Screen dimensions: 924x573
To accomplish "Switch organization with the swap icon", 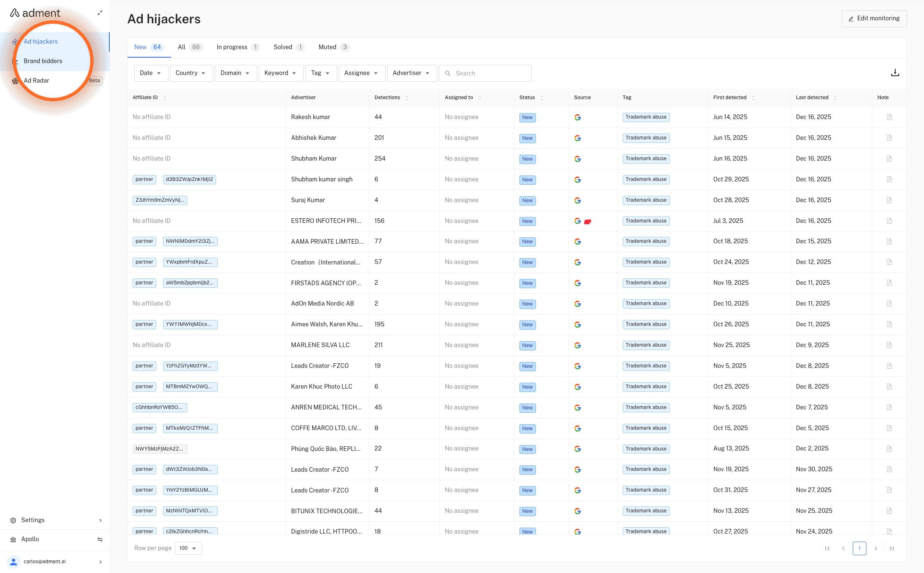I will (x=100, y=540).
